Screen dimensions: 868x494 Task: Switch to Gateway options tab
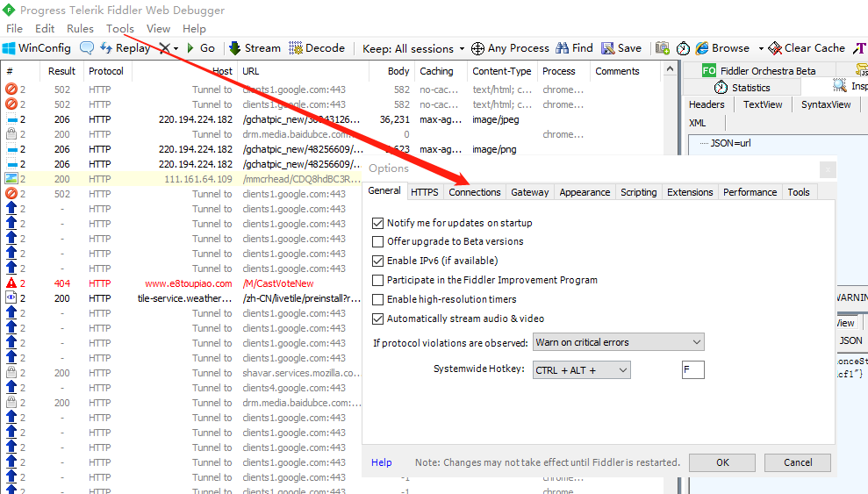530,192
